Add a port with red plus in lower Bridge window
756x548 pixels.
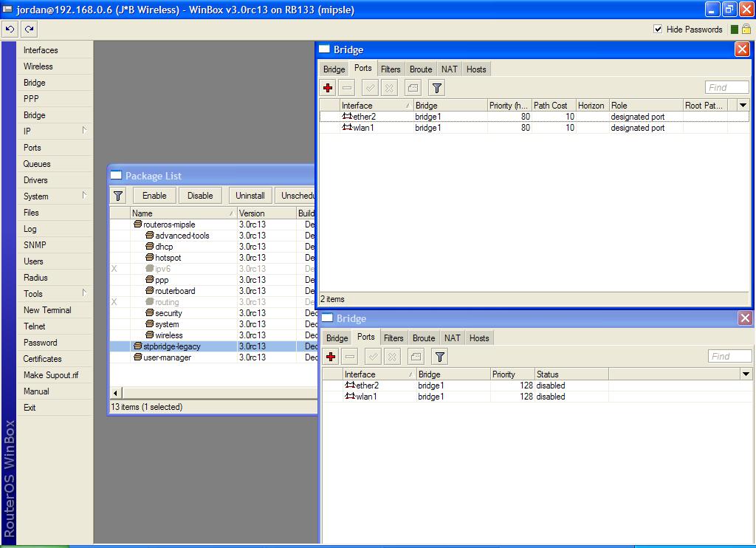[x=331, y=357]
